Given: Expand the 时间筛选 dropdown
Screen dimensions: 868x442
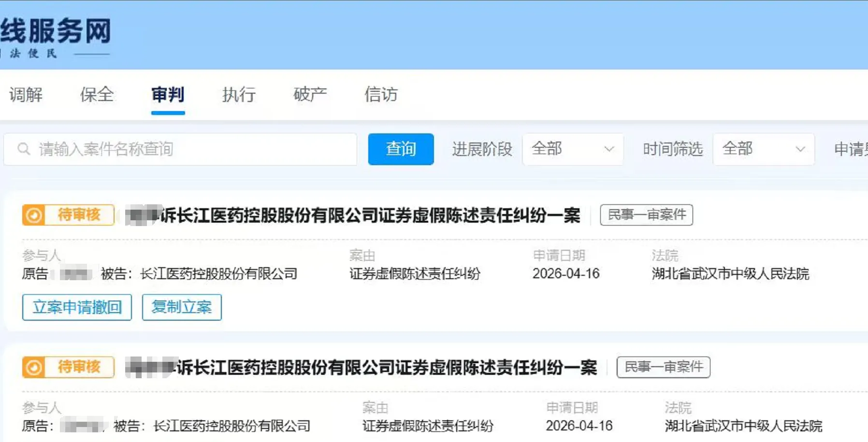Looking at the screenshot, I should coord(764,149).
